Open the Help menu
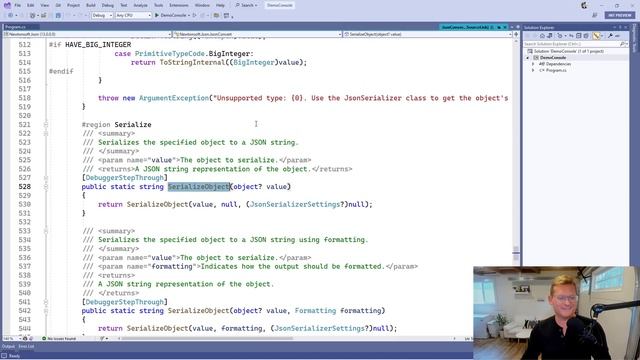 220,5
